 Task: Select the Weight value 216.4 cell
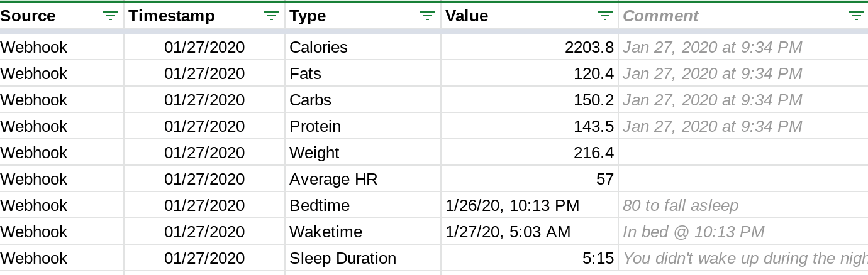(x=594, y=153)
